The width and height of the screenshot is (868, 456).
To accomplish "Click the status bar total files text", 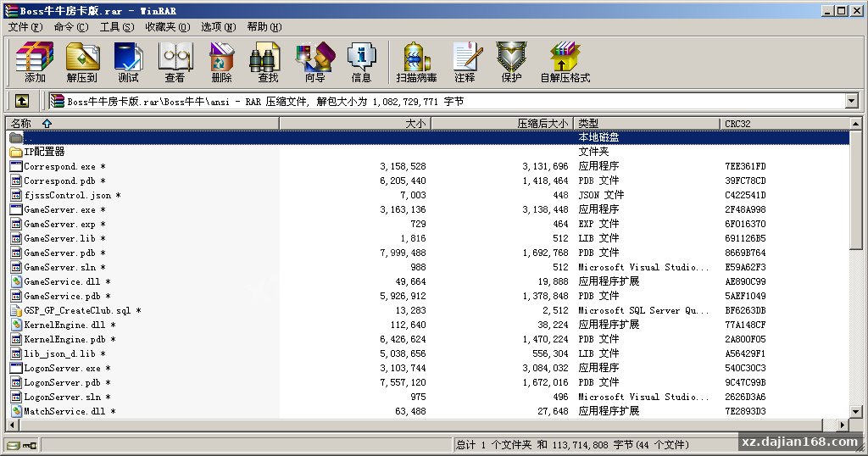I will (572, 444).
